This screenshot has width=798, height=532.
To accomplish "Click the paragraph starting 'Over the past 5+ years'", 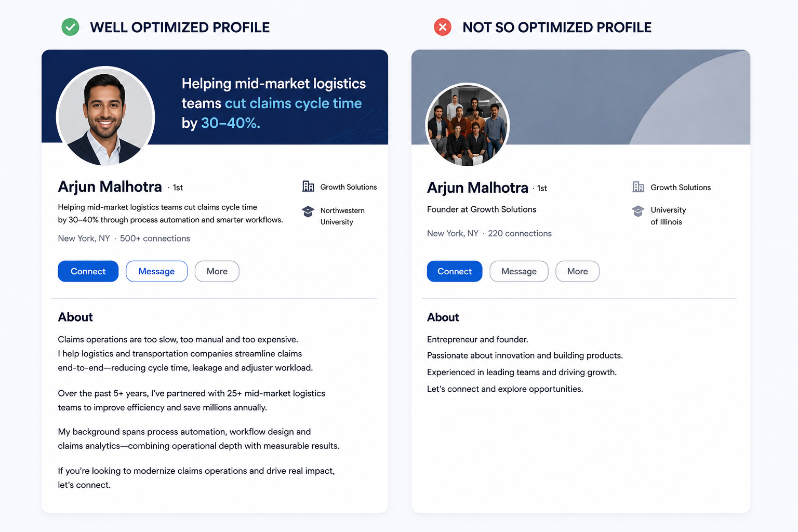I will [x=192, y=400].
